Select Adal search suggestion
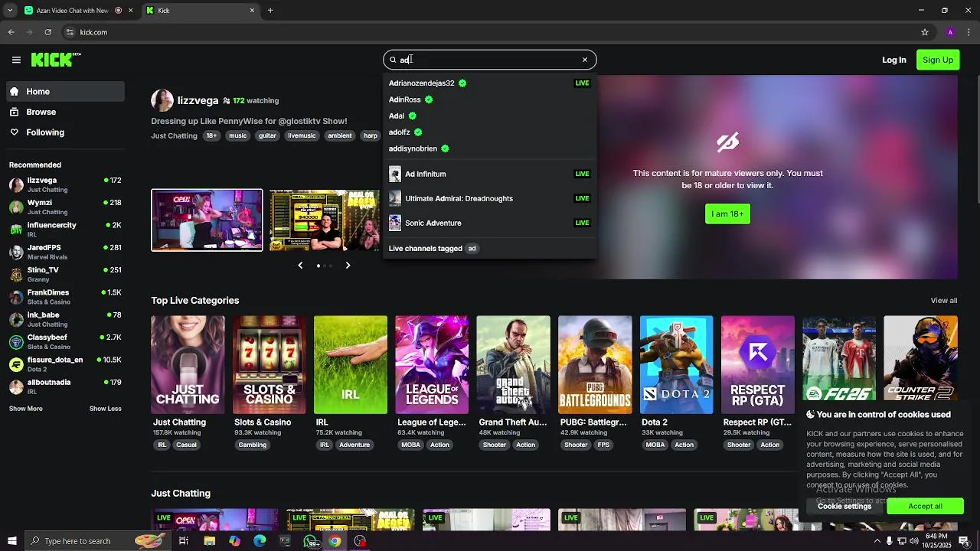This screenshot has width=980, height=551. 489,116
